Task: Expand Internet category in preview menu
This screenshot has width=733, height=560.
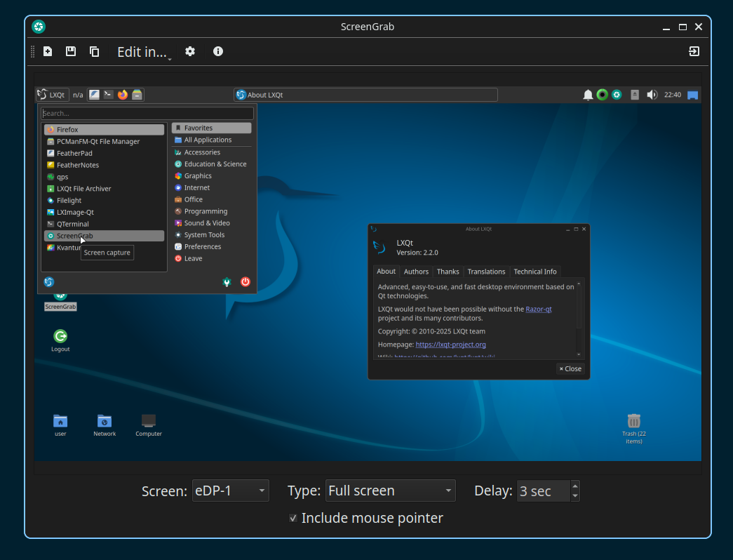Action: point(211,187)
